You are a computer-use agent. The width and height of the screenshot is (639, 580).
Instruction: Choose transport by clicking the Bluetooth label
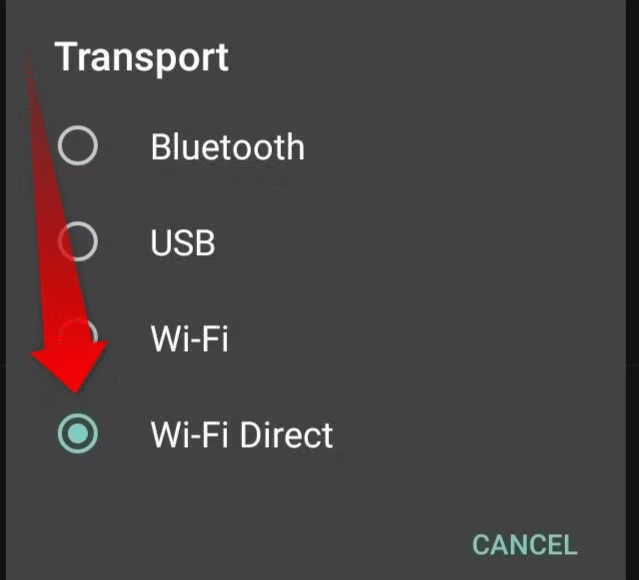pos(227,147)
